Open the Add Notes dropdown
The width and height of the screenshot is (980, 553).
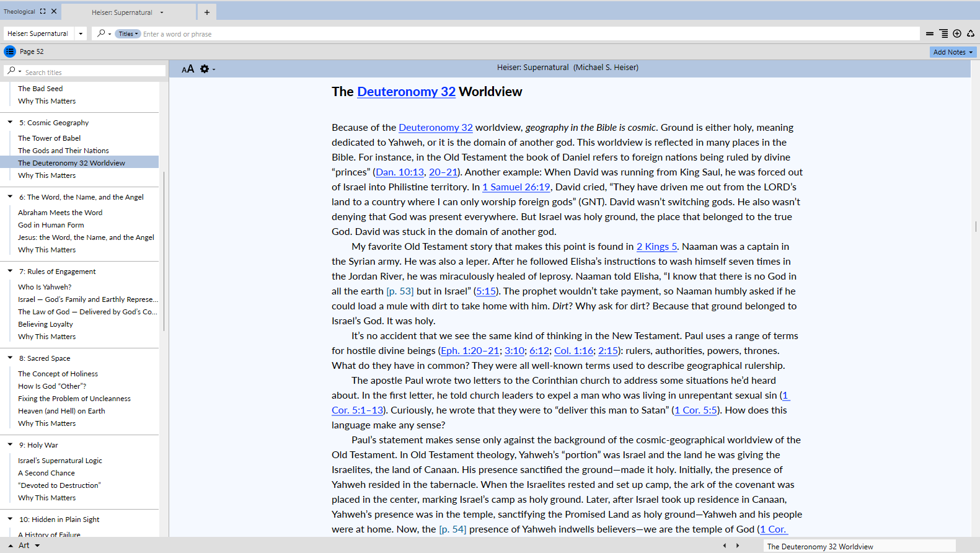[x=953, y=52]
